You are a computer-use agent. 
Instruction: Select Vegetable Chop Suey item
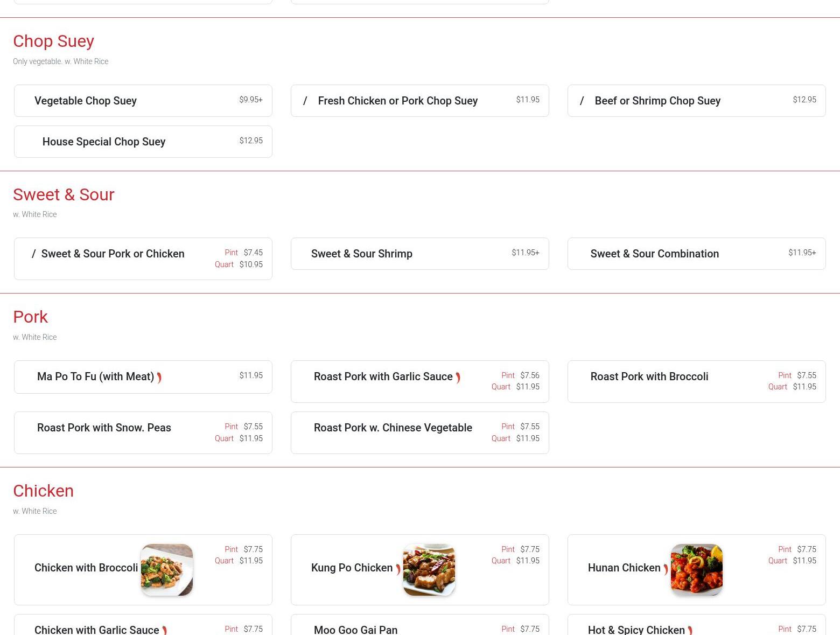(86, 101)
